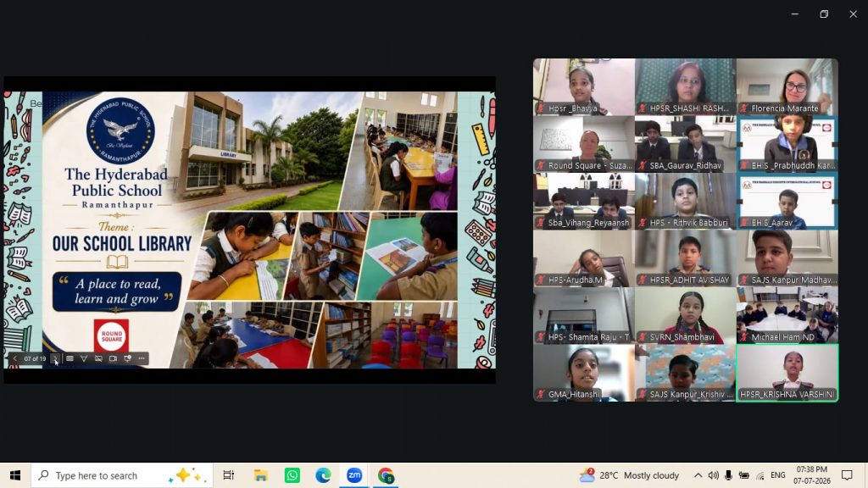Restore down the Zoom window

tap(824, 14)
